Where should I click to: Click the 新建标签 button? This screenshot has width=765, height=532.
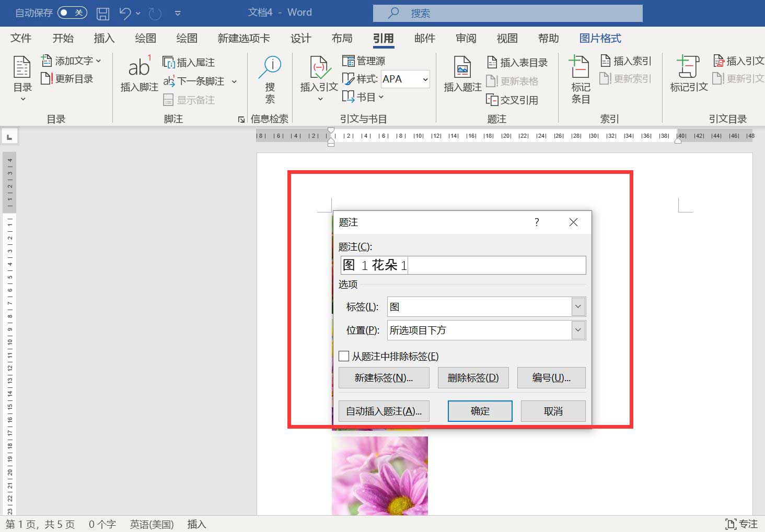pos(384,378)
